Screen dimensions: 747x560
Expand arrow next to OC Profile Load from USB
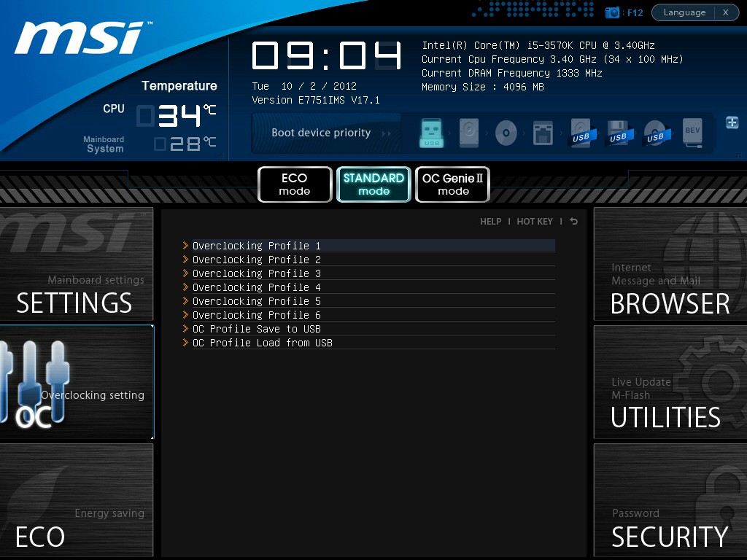(186, 342)
